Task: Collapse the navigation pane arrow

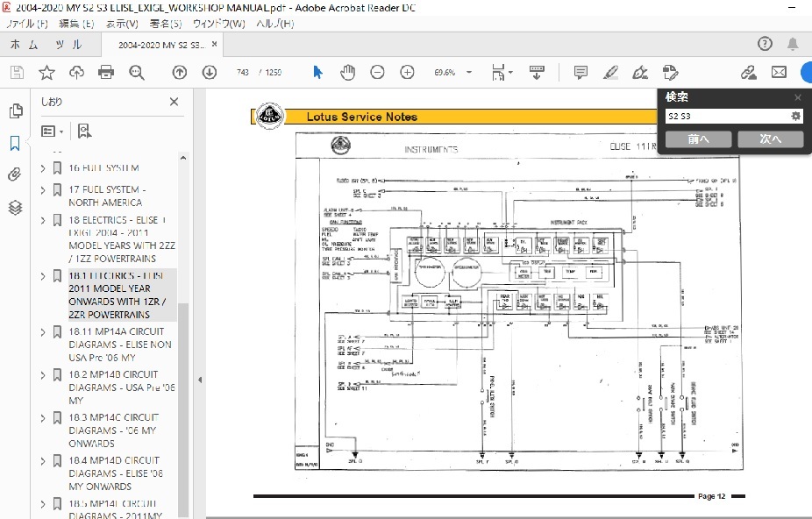Action: point(200,380)
